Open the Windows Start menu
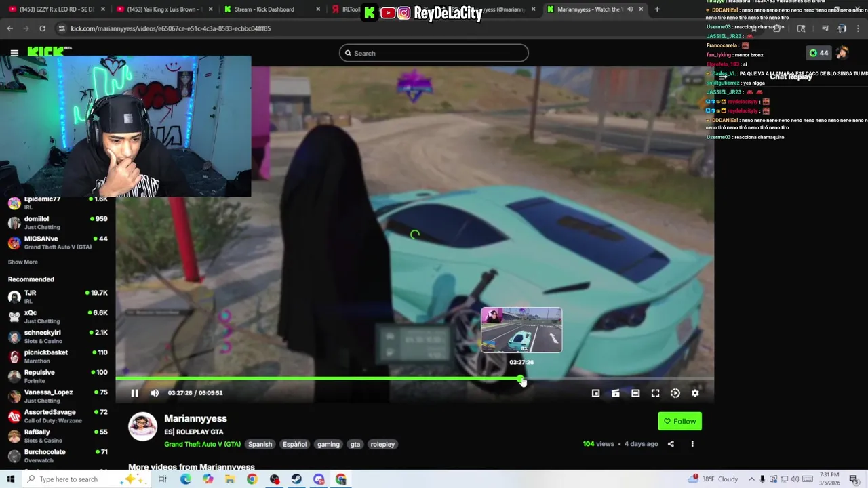 pyautogui.click(x=10, y=479)
